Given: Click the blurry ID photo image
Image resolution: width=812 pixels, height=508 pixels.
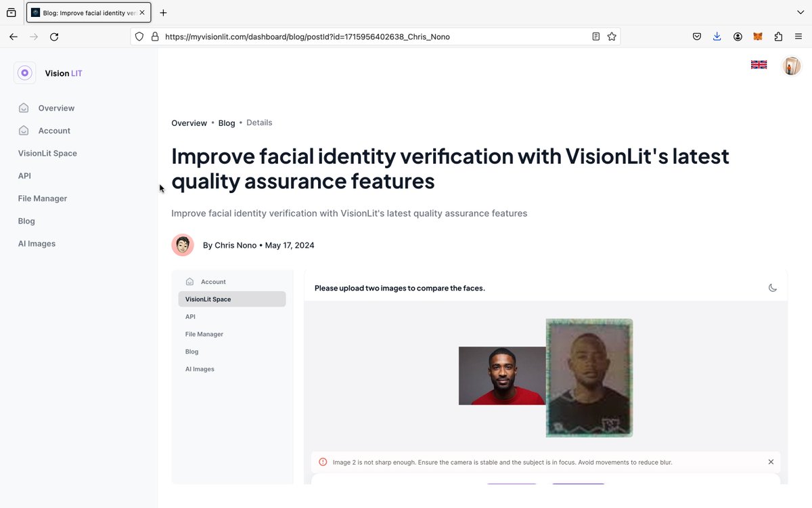Looking at the screenshot, I should [589, 378].
